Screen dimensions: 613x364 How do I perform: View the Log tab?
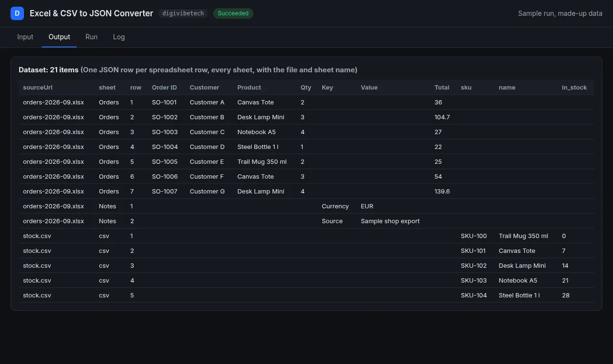[119, 37]
